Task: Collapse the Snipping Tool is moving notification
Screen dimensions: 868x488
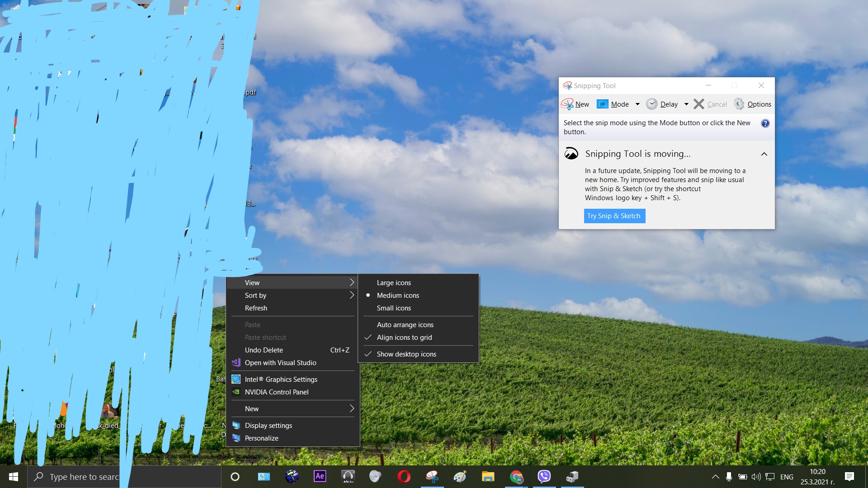Action: [764, 154]
